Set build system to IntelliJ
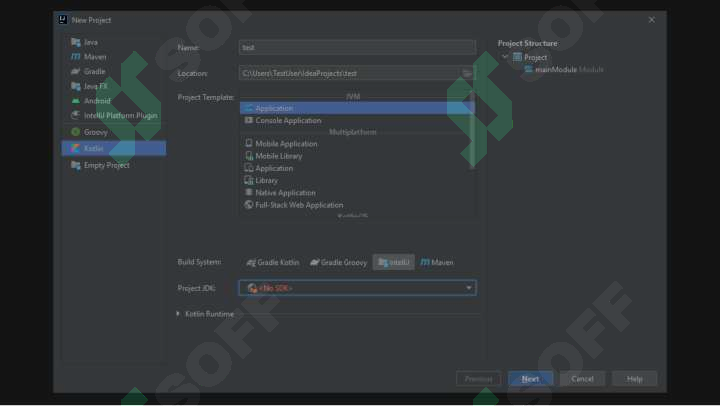Screen dimensions: 720x406 (394, 263)
